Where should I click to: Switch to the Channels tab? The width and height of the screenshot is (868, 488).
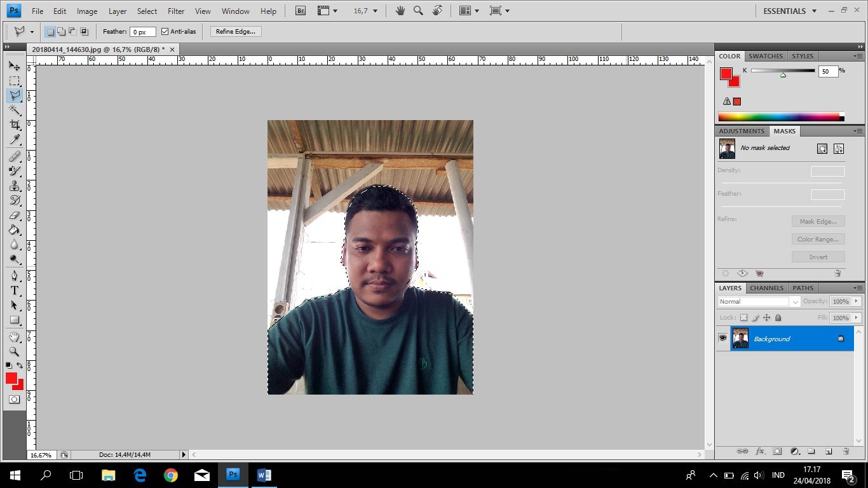766,288
